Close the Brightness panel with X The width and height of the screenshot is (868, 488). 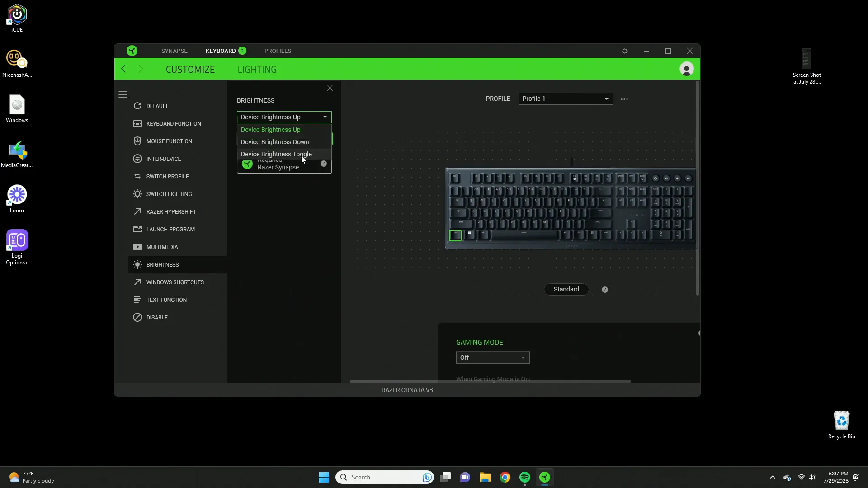330,88
